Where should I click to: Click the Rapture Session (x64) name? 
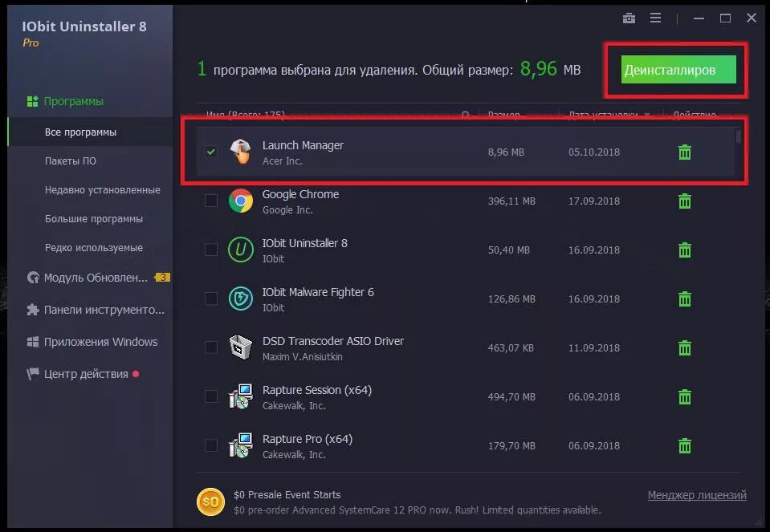click(316, 390)
